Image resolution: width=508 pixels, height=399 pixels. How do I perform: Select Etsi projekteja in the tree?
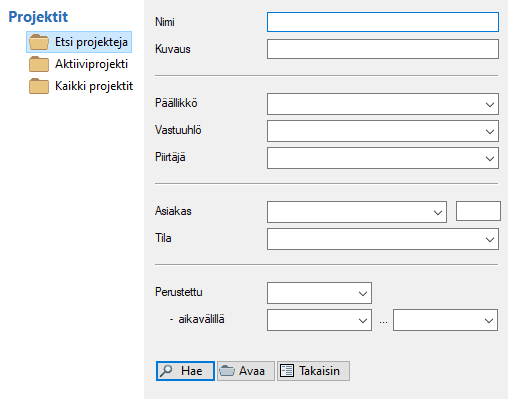(x=79, y=42)
